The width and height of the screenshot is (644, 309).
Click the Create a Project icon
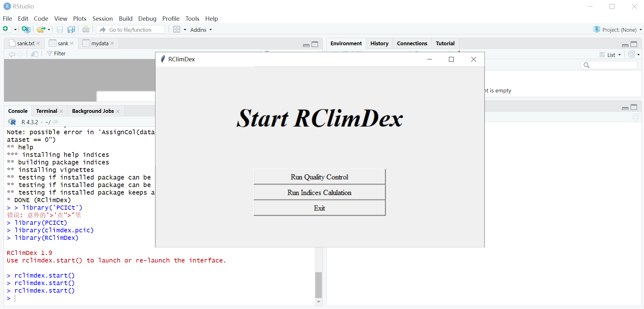pyautogui.click(x=26, y=30)
